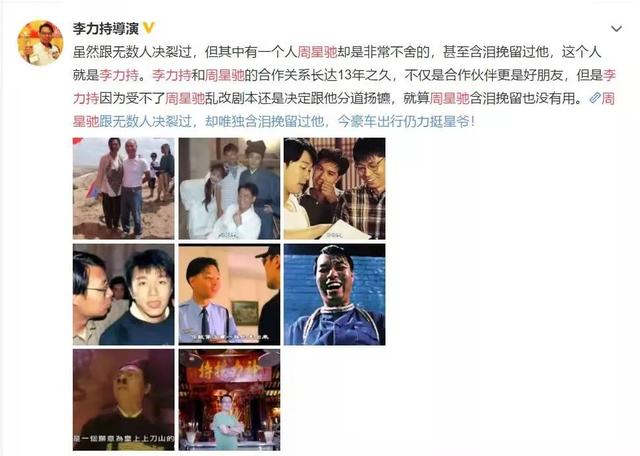Click 周星驰 mention before 含泪挽留也没有用
640x456 pixels.
[450, 98]
